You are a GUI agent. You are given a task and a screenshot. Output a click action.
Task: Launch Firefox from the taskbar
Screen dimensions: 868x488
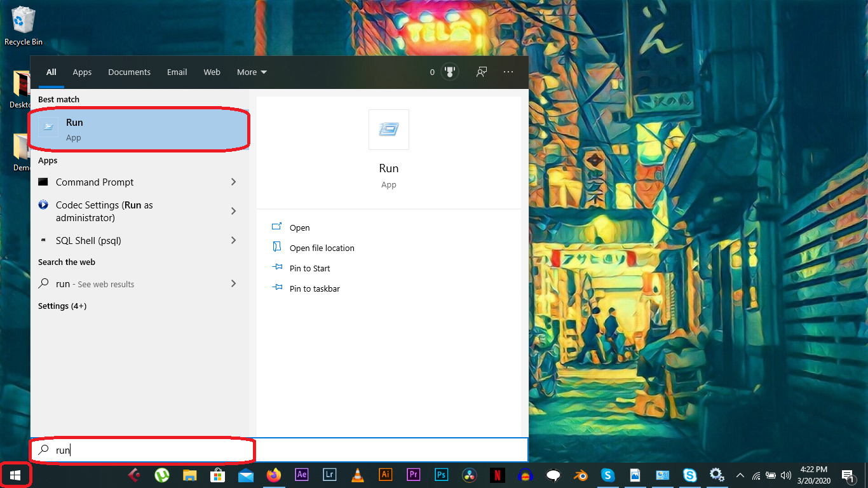point(274,475)
